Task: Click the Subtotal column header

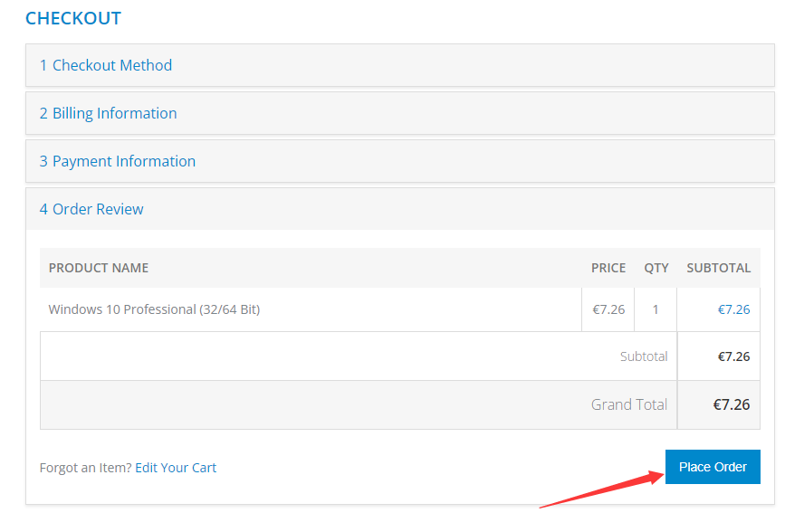Action: 718,268
